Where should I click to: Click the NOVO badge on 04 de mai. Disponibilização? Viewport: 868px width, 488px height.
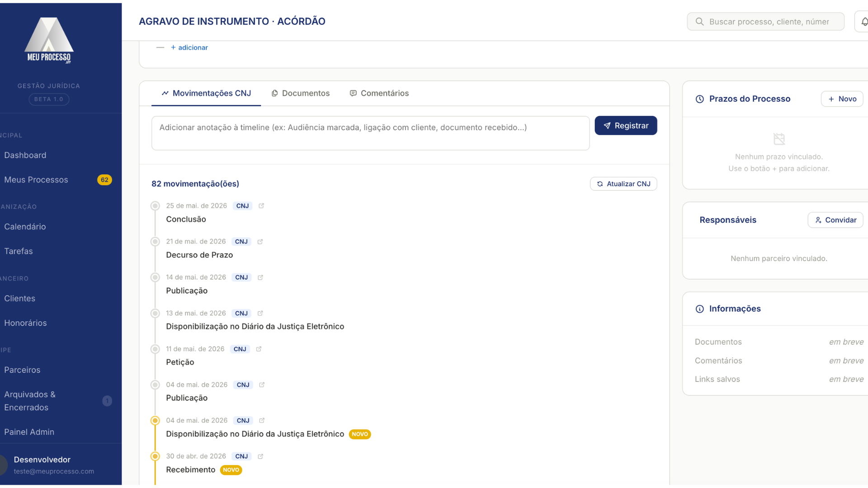point(360,434)
